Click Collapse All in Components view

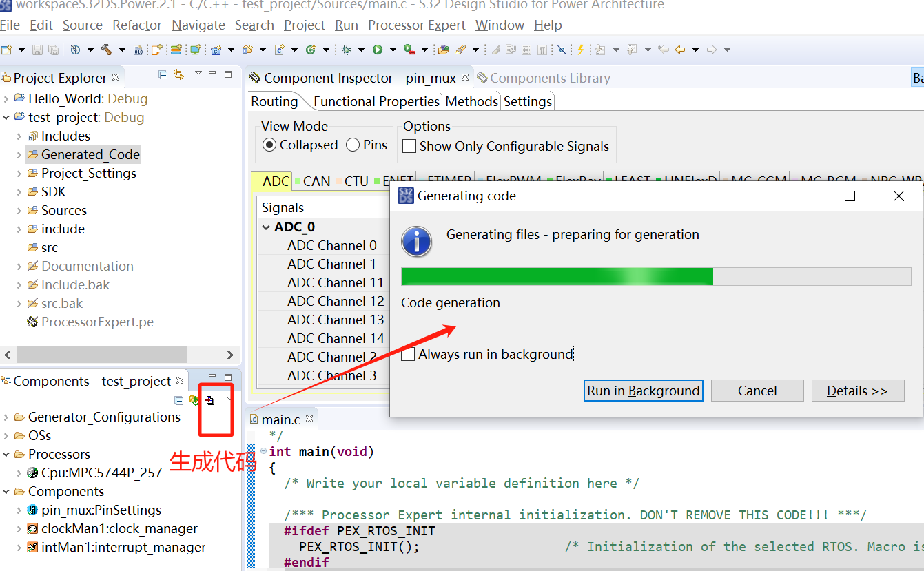point(179,400)
